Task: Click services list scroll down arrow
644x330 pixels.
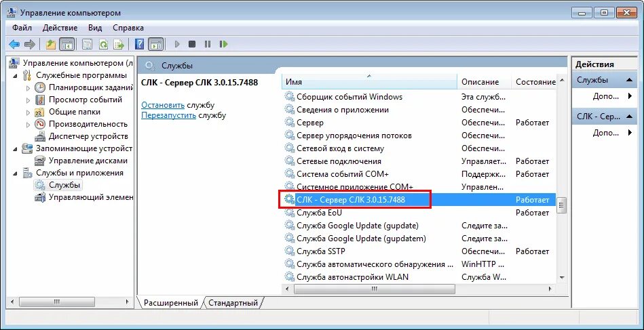Action: (561, 277)
